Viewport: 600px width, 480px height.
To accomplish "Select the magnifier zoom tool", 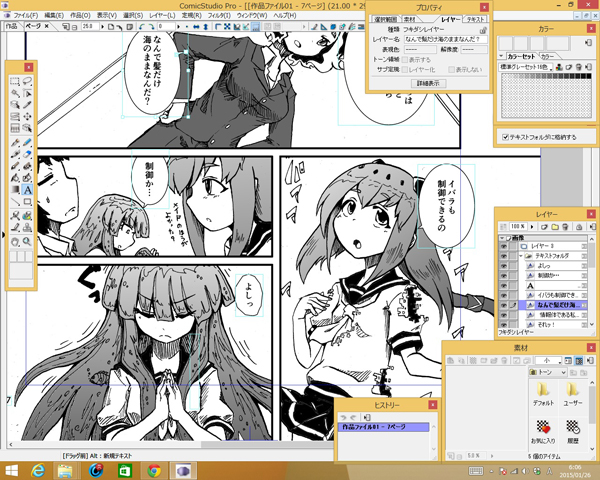I will [27, 242].
